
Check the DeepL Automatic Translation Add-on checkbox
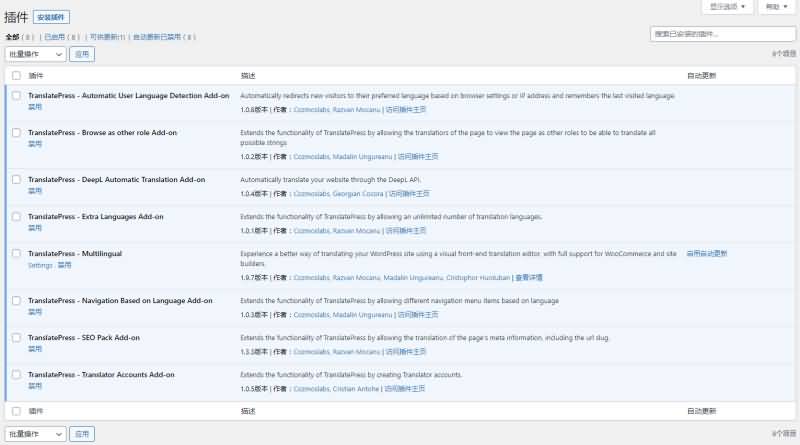tap(16, 180)
